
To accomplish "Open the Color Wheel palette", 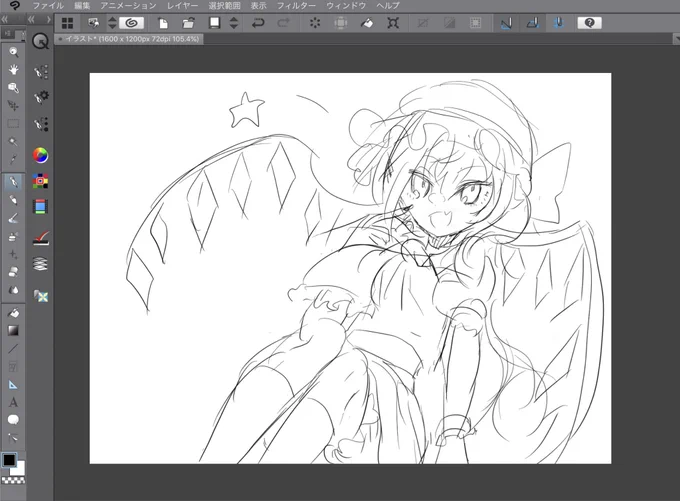I will pyautogui.click(x=40, y=155).
